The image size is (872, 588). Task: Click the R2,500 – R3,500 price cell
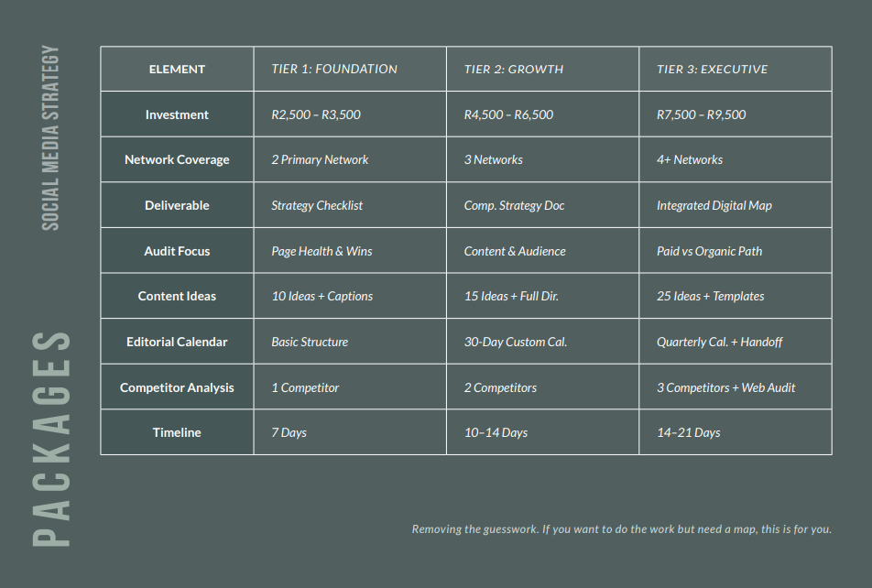[x=316, y=115]
